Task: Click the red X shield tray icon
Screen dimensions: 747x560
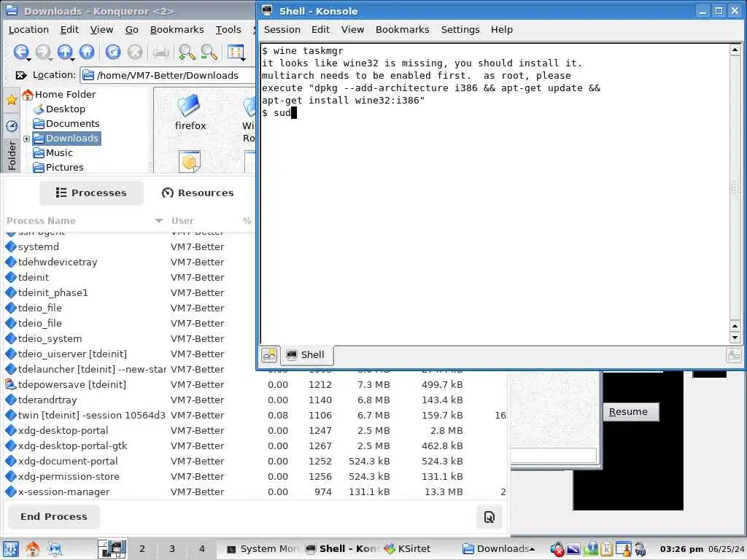Action: click(557, 549)
